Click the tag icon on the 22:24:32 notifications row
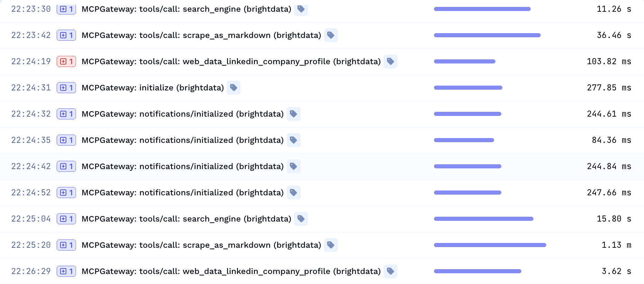644x284 pixels. pyautogui.click(x=294, y=114)
